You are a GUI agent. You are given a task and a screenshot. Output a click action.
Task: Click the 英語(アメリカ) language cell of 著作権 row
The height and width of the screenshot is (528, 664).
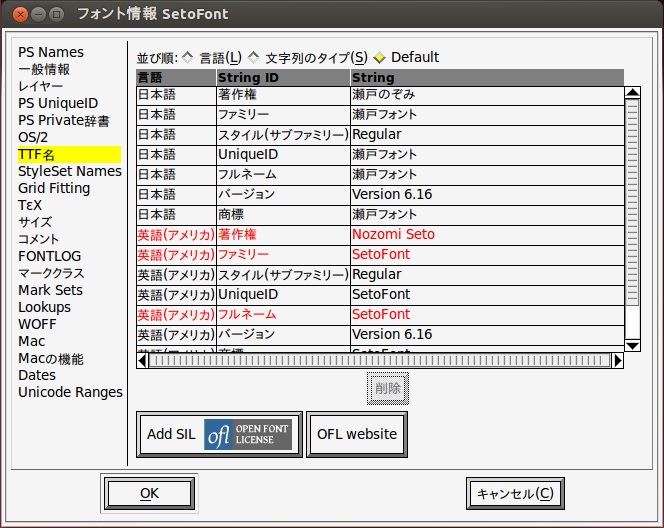point(176,235)
